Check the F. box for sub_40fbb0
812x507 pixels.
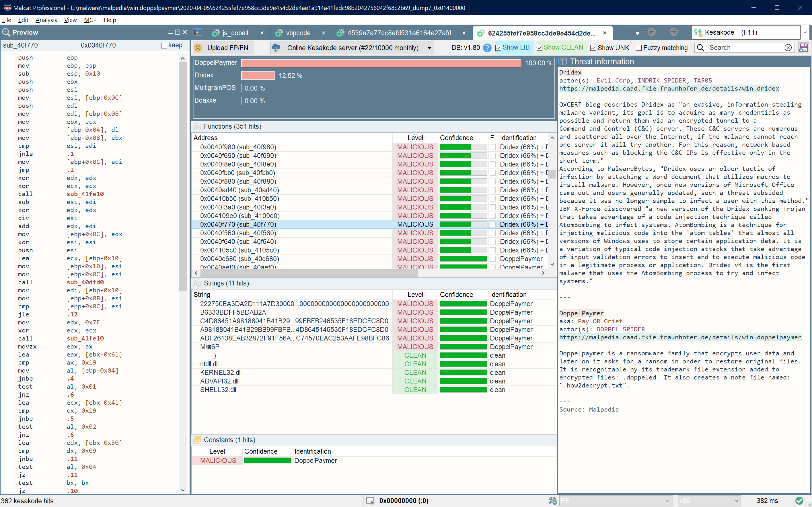click(492, 173)
